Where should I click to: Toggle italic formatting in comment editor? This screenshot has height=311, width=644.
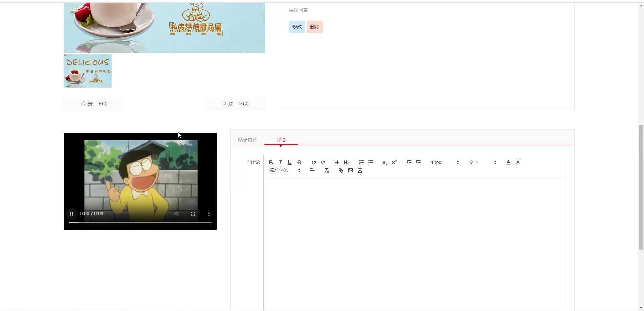280,162
